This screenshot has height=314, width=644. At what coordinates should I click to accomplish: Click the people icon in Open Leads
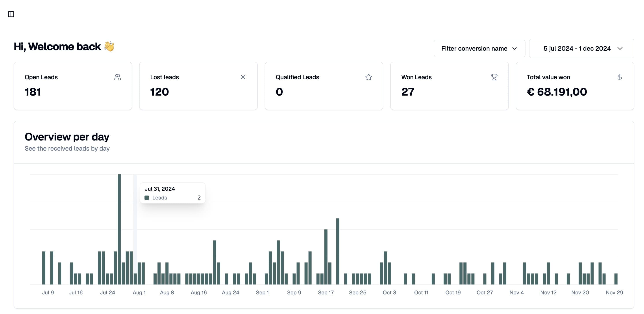(x=117, y=77)
